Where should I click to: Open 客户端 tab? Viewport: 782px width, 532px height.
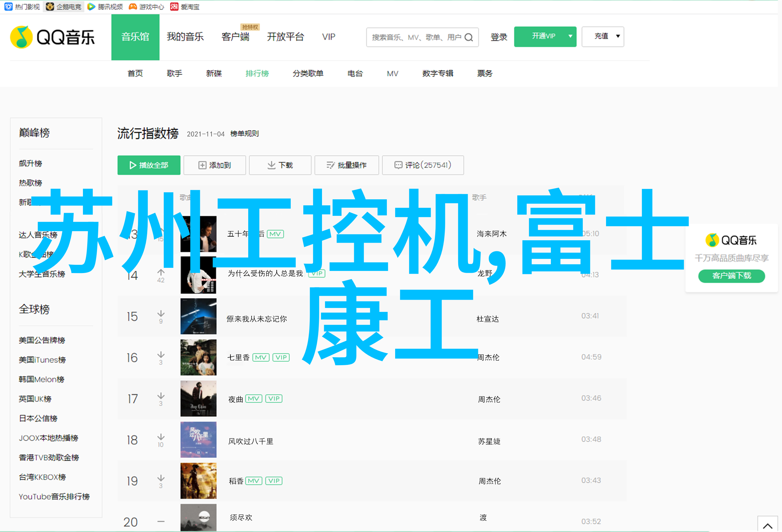pyautogui.click(x=235, y=37)
